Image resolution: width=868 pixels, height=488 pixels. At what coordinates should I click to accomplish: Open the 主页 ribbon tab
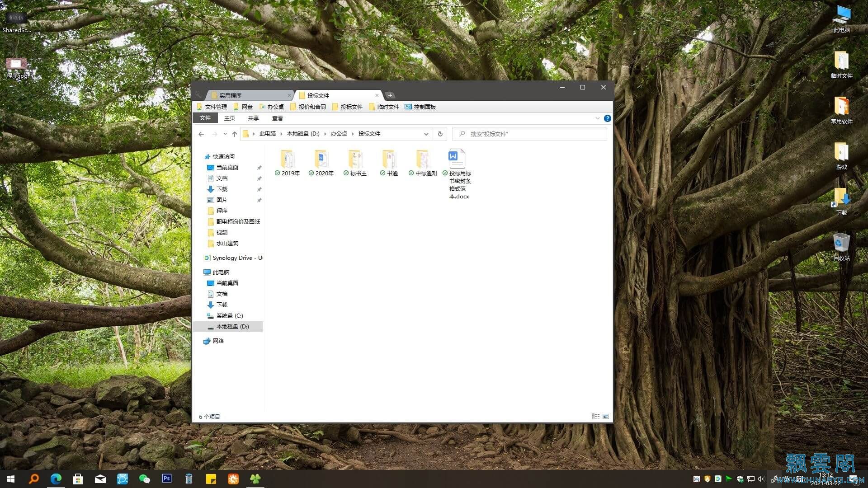[230, 118]
